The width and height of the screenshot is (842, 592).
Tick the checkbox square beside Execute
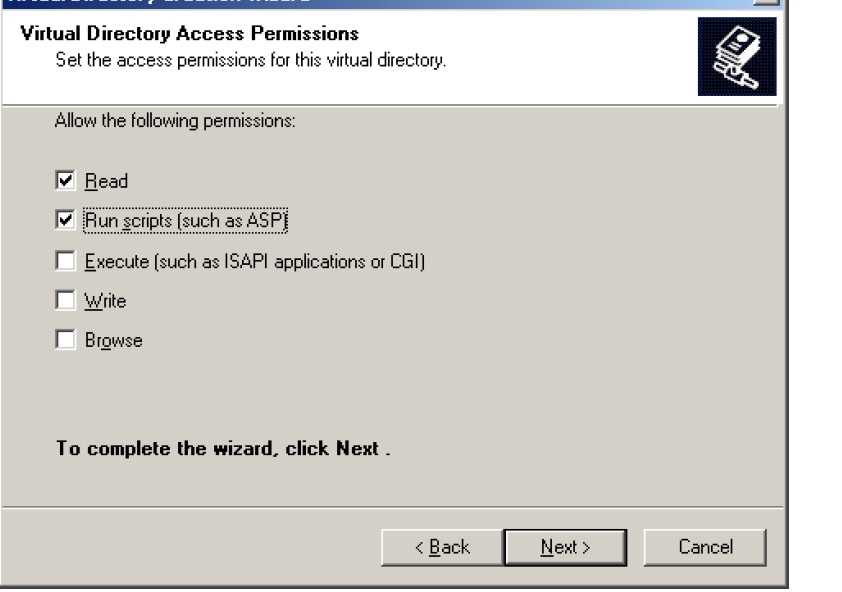coord(66,262)
